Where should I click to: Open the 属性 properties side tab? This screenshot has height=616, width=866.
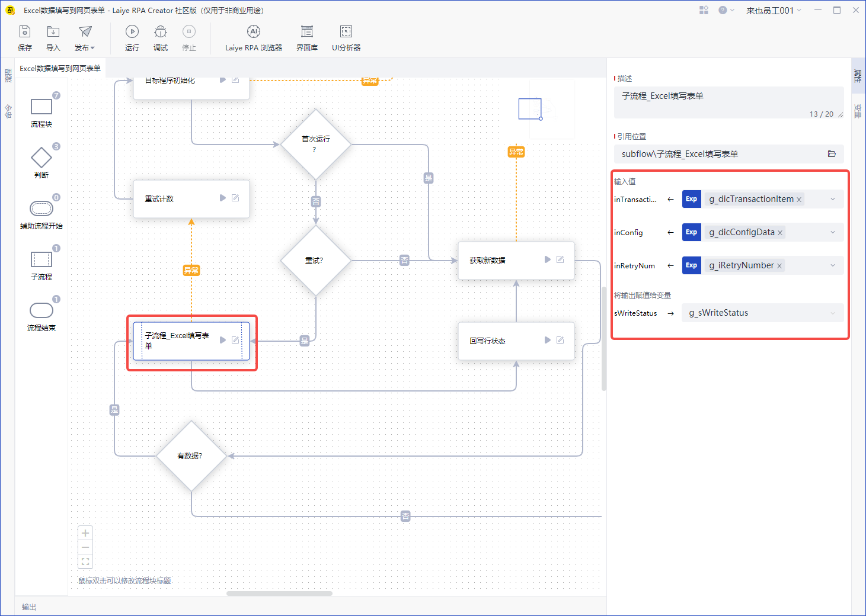(858, 75)
